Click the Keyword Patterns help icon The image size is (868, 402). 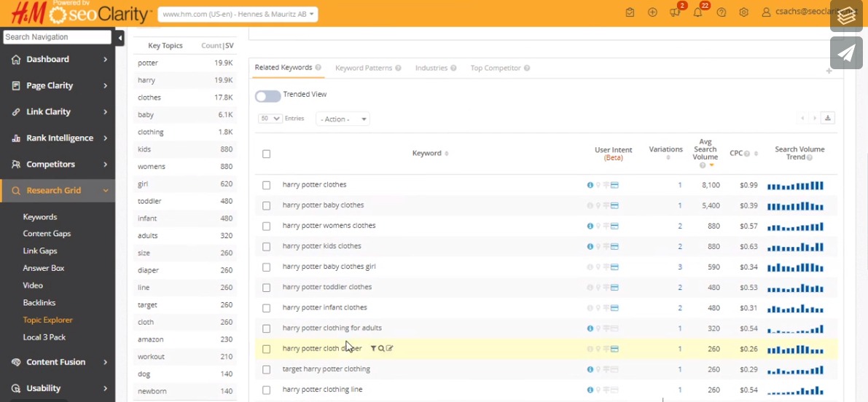click(397, 68)
